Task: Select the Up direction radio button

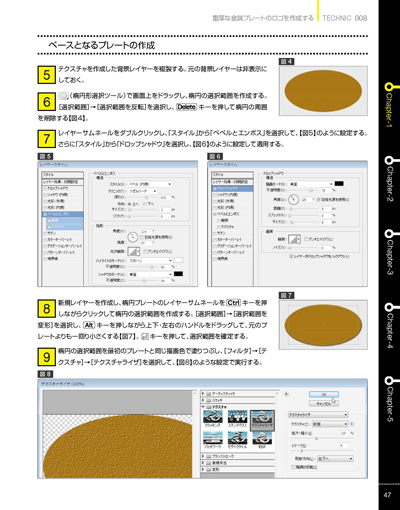Action: coord(130,204)
